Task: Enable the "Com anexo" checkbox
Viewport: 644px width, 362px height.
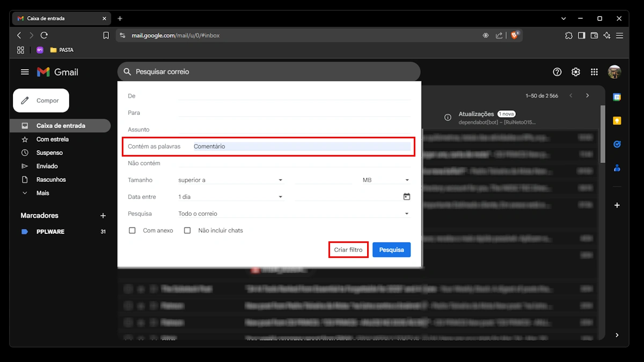Action: pyautogui.click(x=132, y=231)
